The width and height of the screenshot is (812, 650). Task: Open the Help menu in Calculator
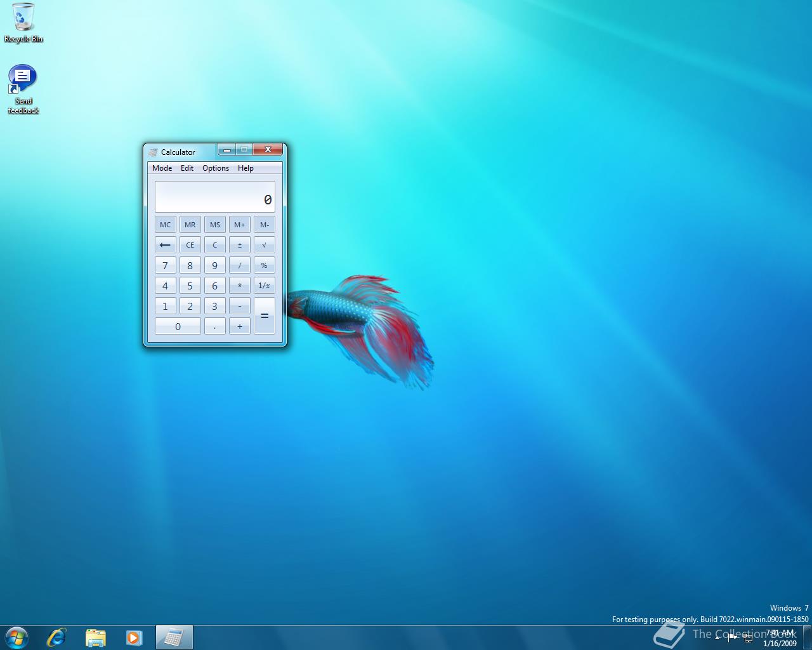(x=246, y=168)
